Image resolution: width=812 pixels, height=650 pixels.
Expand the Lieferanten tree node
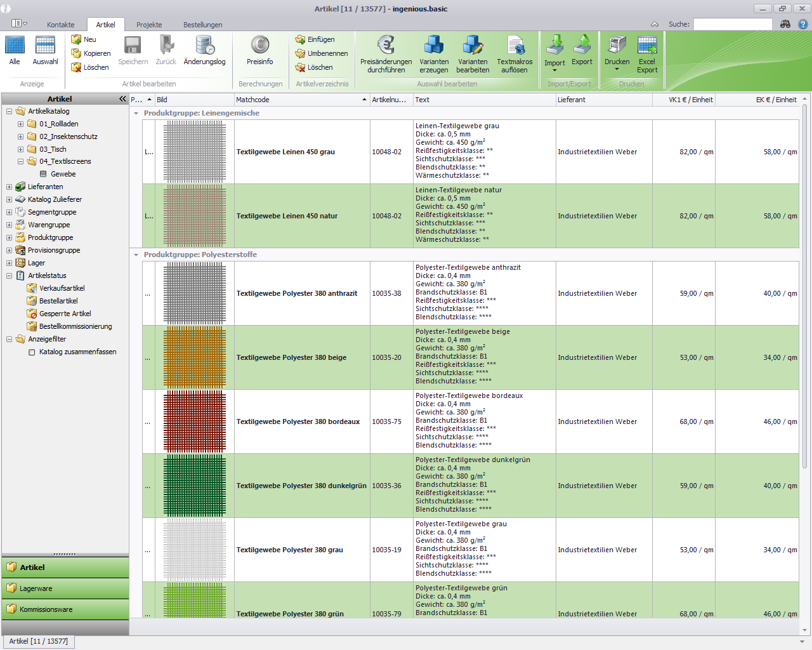pos(9,187)
